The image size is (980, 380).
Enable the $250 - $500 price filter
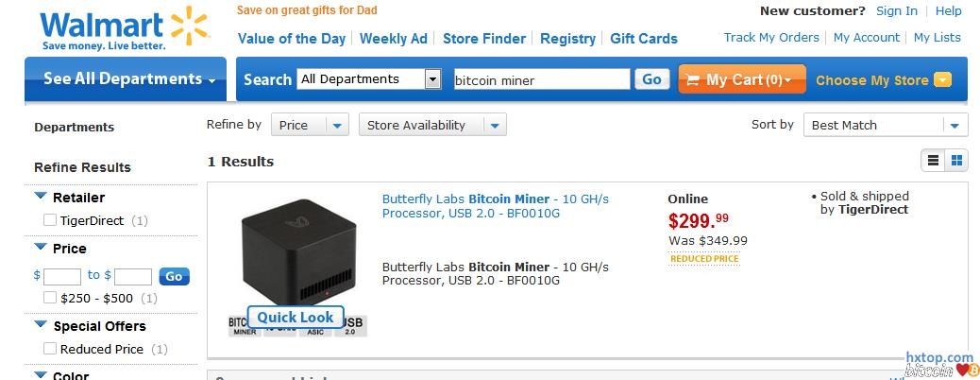[50, 298]
